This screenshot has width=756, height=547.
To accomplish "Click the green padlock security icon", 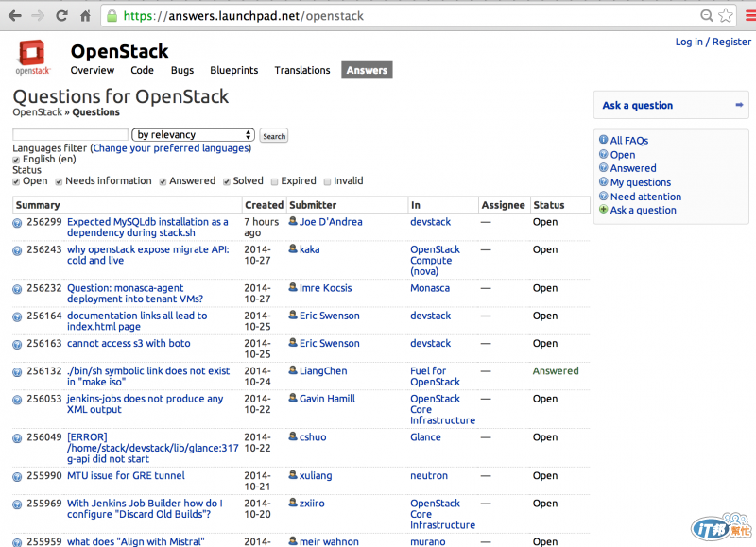I will tap(112, 16).
